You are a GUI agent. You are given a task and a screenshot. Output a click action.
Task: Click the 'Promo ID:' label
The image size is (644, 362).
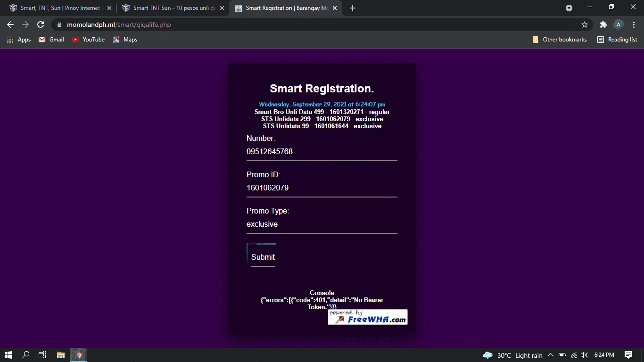[x=264, y=174]
